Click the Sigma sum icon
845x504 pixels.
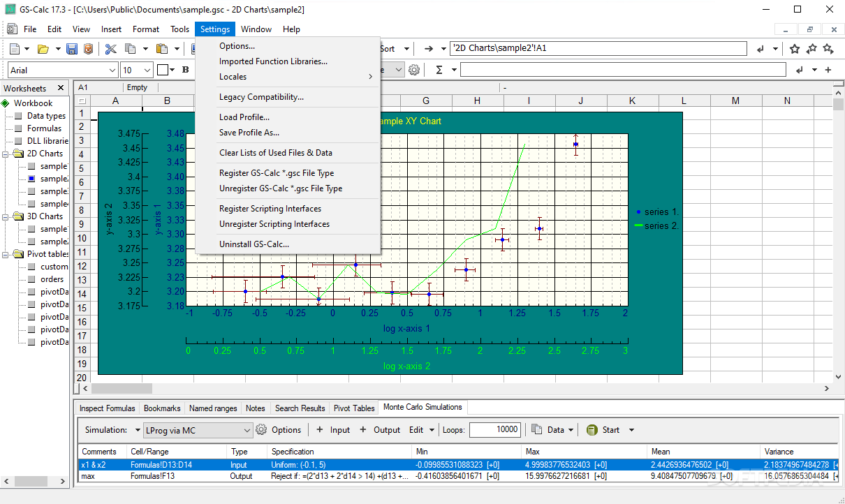pyautogui.click(x=439, y=70)
